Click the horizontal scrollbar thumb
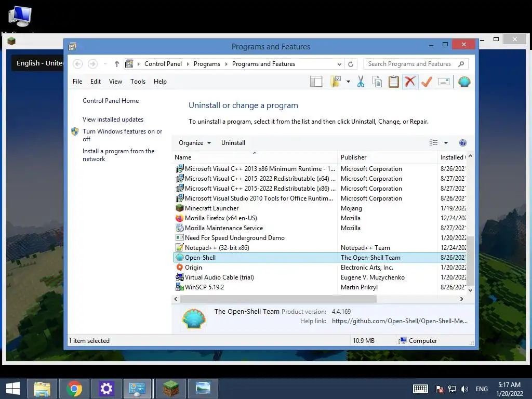 tap(278, 299)
